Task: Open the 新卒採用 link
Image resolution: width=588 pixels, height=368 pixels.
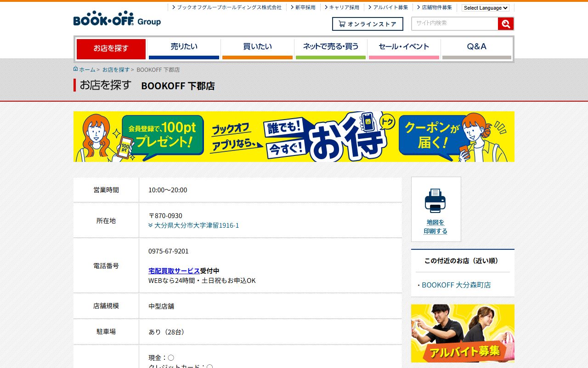Action: point(305,8)
